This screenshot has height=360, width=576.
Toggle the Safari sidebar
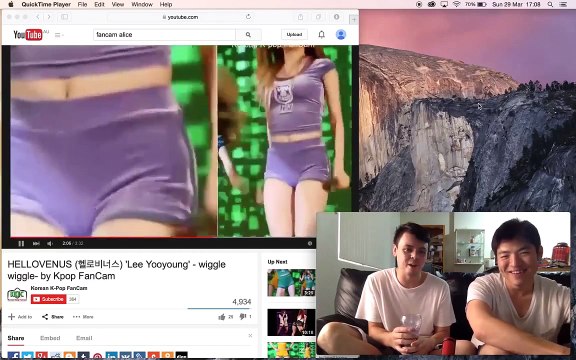(64, 17)
